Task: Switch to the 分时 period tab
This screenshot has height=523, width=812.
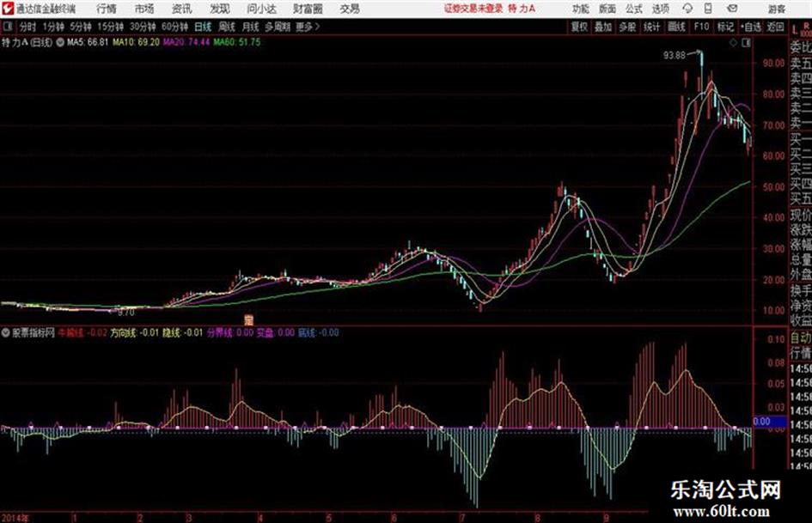Action: coord(28,27)
